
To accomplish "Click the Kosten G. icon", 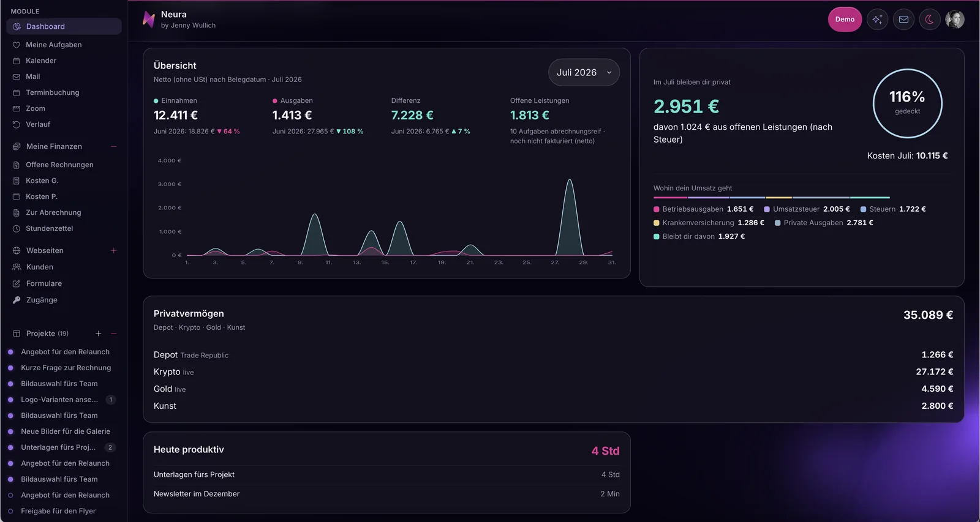I will click(x=17, y=181).
